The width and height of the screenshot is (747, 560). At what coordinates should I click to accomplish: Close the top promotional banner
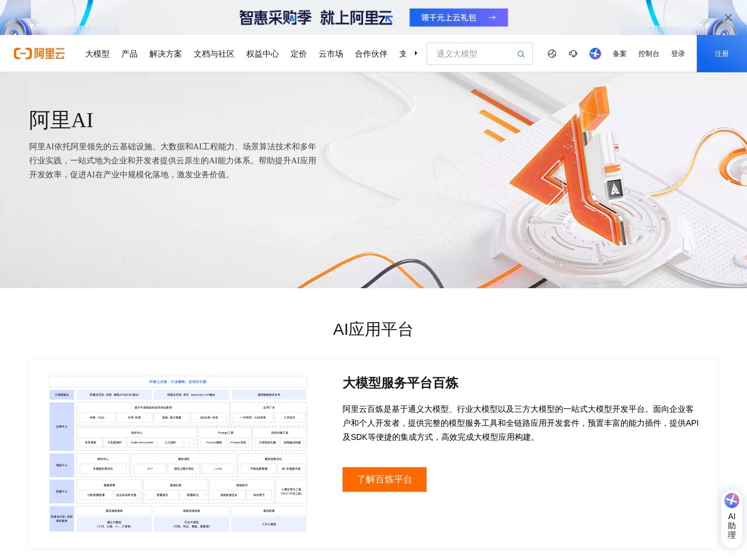[728, 18]
